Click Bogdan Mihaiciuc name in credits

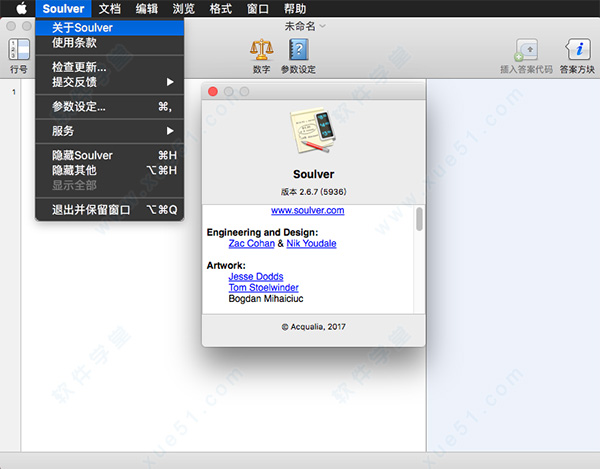[266, 299]
